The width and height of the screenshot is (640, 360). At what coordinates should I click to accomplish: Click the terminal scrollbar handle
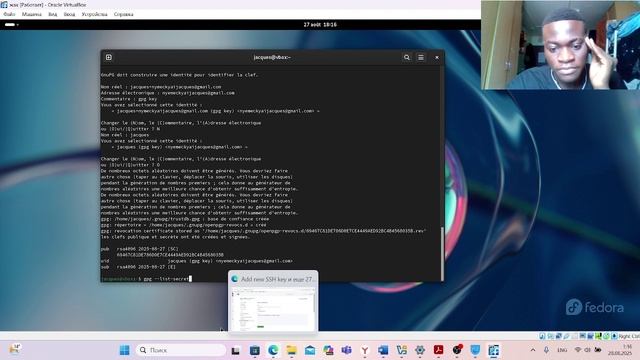tap(442, 253)
